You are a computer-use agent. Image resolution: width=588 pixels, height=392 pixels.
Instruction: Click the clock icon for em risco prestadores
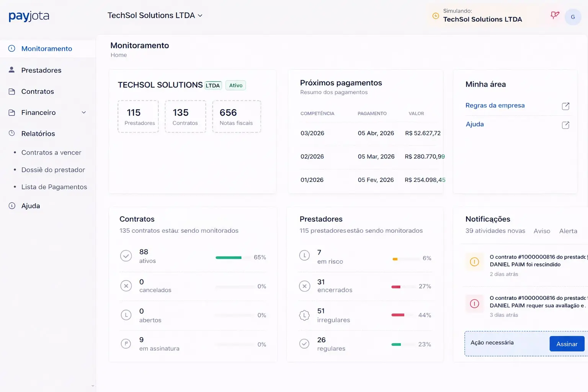click(304, 255)
